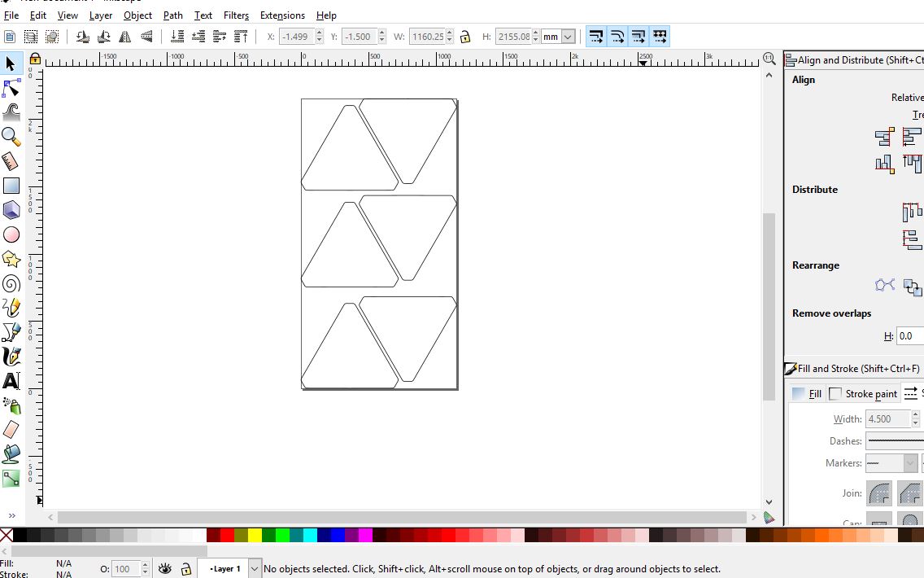Open the Filters menu

point(237,15)
